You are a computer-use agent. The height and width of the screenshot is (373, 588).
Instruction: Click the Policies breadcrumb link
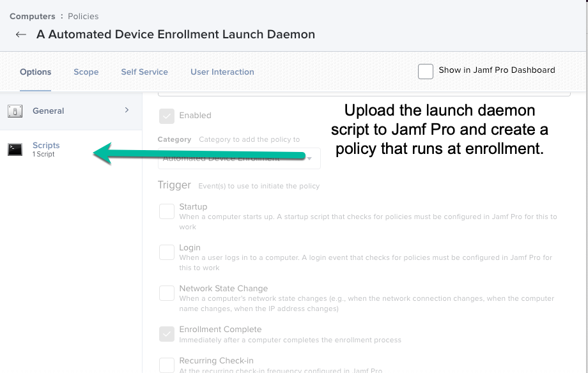[83, 17]
